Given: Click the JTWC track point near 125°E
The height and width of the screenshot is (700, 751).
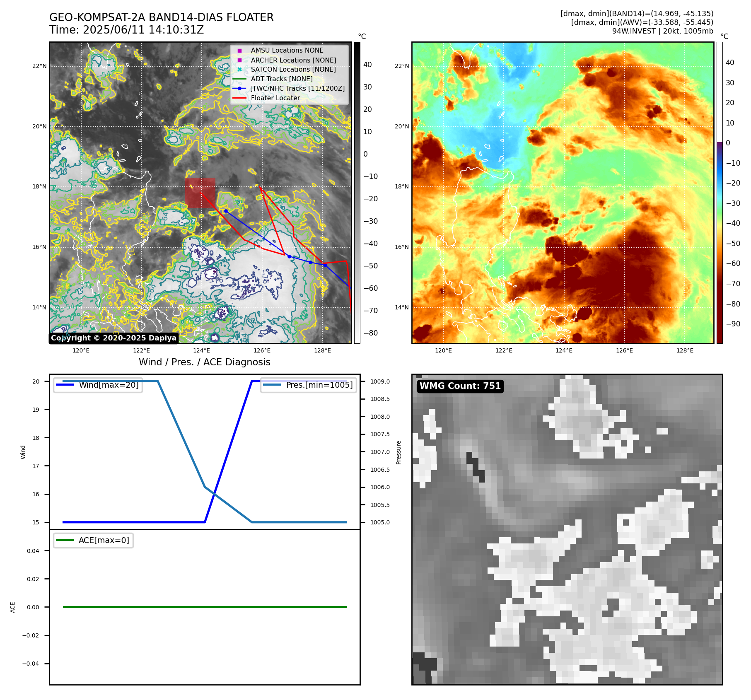Looking at the screenshot, I should point(226,211).
